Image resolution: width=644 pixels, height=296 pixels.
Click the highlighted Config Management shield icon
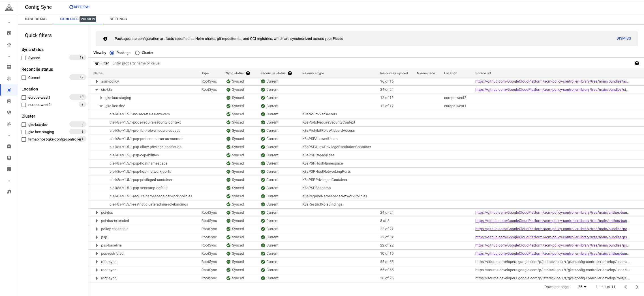[x=9, y=90]
